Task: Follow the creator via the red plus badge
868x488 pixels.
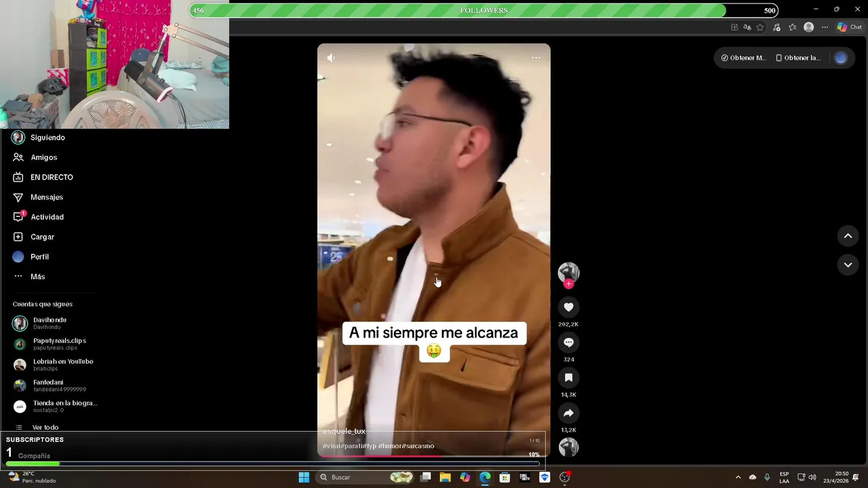Action: click(568, 284)
